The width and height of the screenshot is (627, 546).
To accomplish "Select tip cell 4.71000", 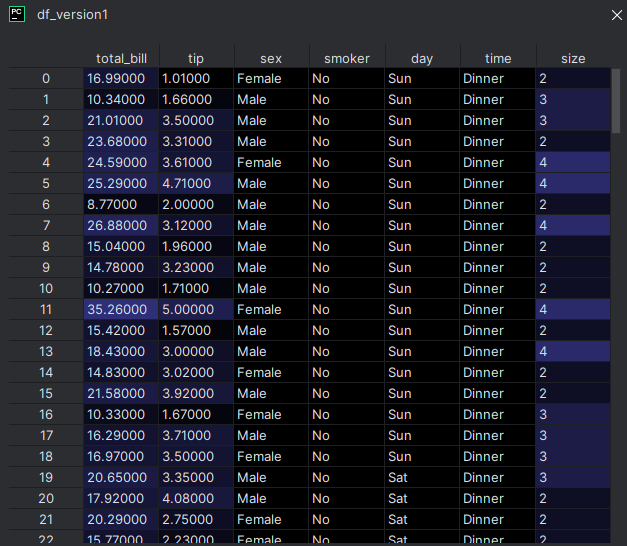I will coord(196,184).
